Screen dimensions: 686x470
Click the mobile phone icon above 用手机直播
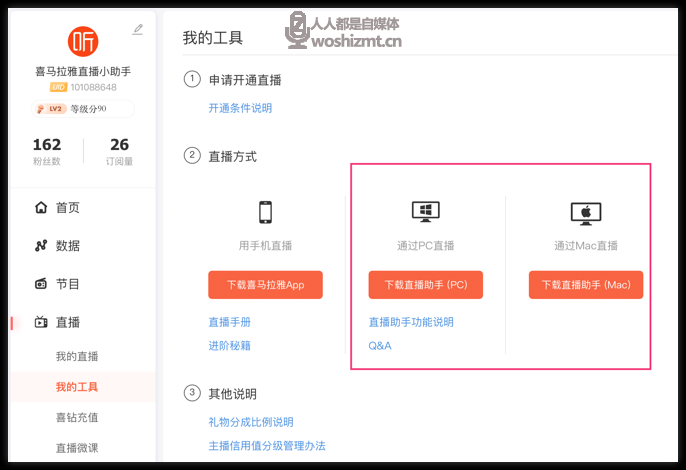pyautogui.click(x=265, y=212)
